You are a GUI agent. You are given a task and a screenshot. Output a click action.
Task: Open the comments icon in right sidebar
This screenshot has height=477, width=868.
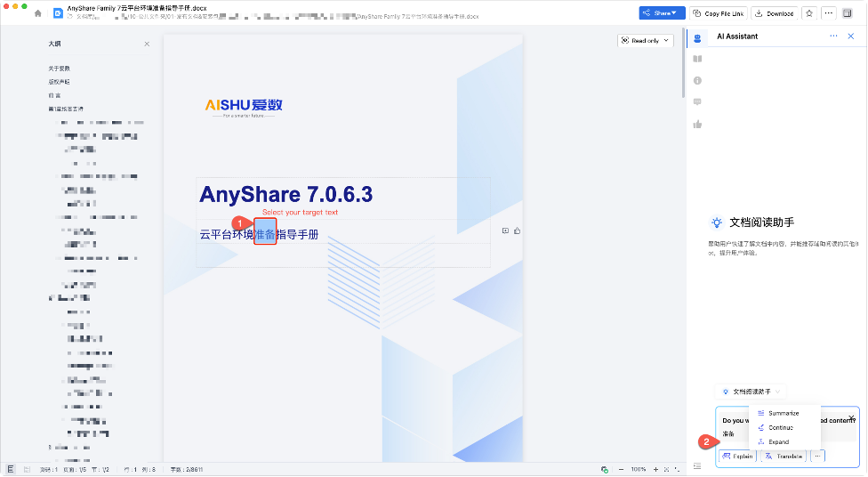tap(697, 101)
